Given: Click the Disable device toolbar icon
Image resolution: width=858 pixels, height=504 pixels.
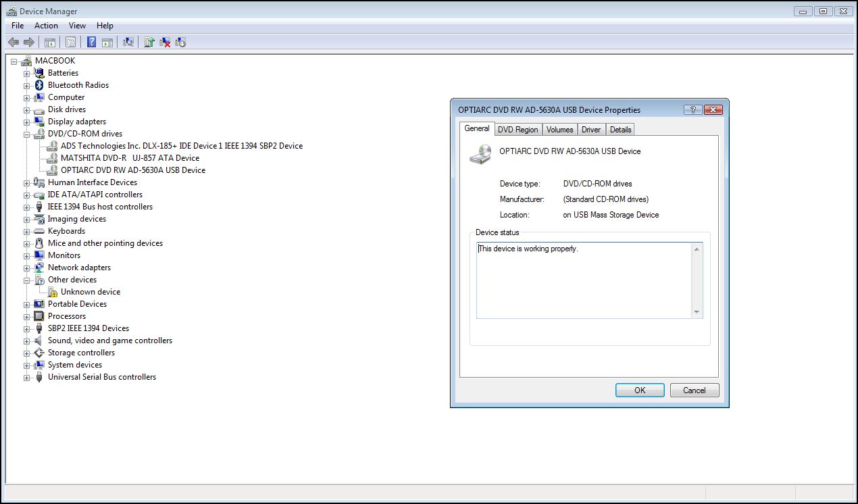Looking at the screenshot, I should pos(180,42).
